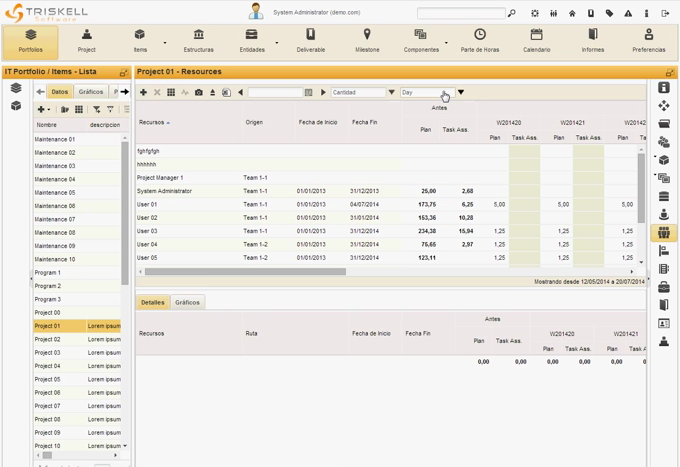
Task: Click the tag icon in header
Action: [x=609, y=13]
